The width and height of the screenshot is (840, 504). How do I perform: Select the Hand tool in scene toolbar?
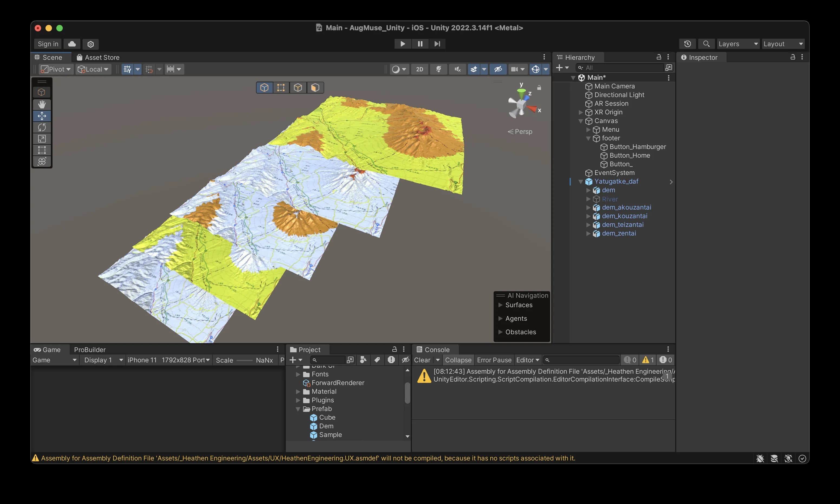42,104
